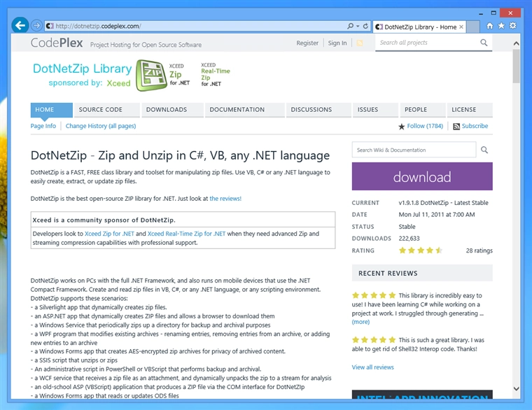Go back with the browser back arrow
This screenshot has width=532, height=410.
20,25
